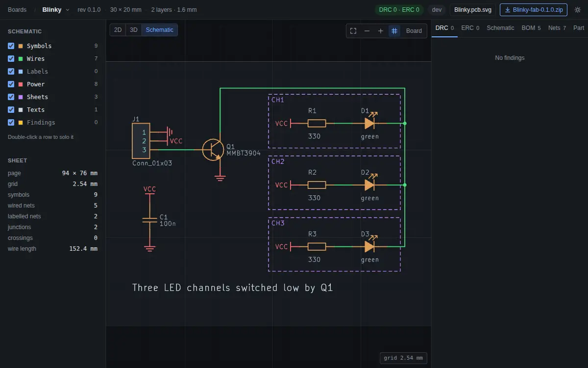Click the ground symbol below Q1
This screenshot has height=368, width=588.
[x=220, y=178]
